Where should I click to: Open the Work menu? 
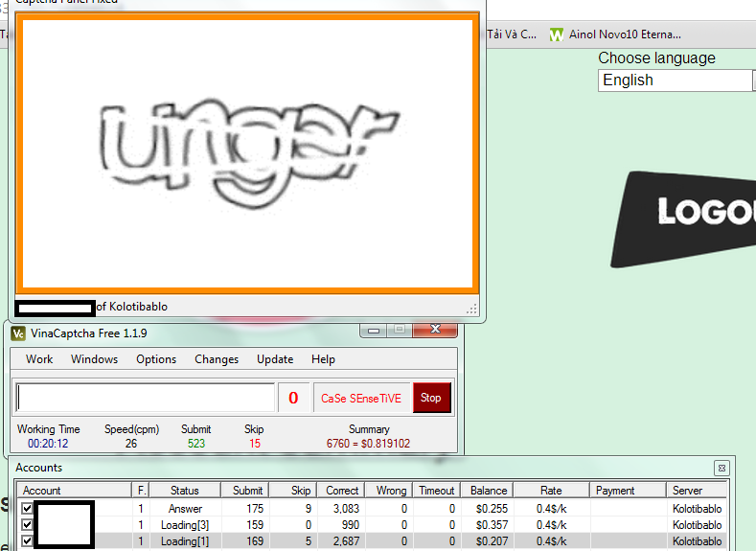tap(39, 359)
